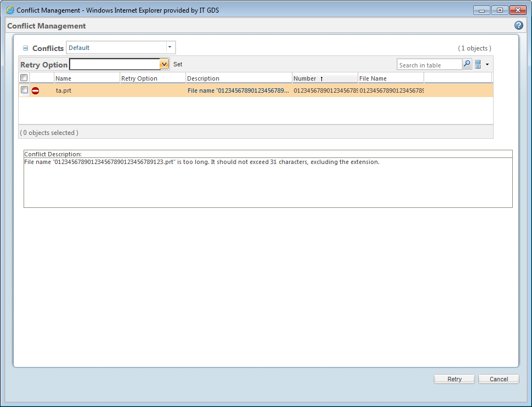The image size is (532, 407).
Task: Click the red error icon on ta.prt row
Action: point(35,91)
